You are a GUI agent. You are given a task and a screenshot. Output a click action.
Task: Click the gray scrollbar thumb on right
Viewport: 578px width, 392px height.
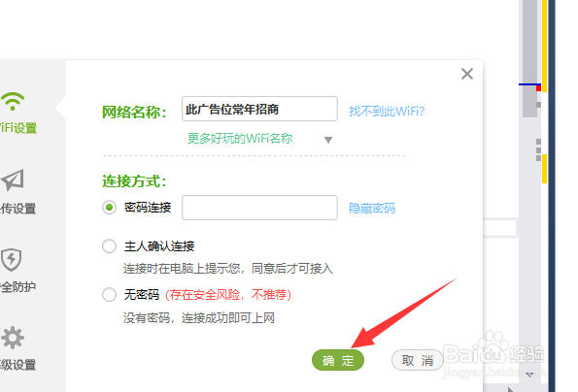coord(529,59)
